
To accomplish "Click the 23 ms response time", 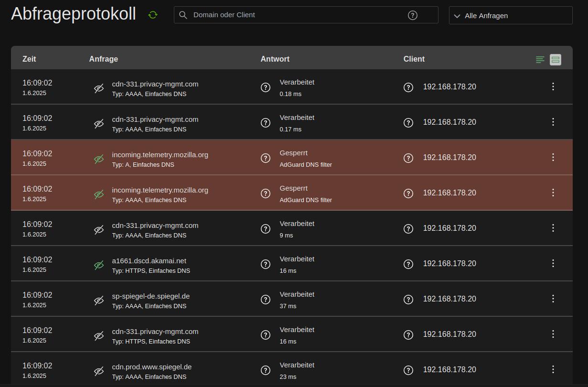I will 288,377.
